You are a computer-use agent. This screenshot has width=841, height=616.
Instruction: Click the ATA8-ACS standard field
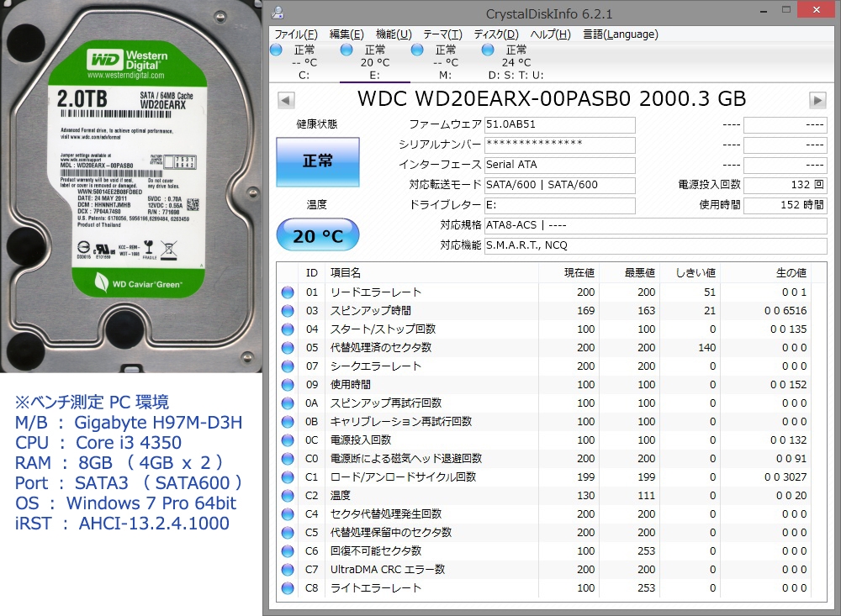coord(655,225)
